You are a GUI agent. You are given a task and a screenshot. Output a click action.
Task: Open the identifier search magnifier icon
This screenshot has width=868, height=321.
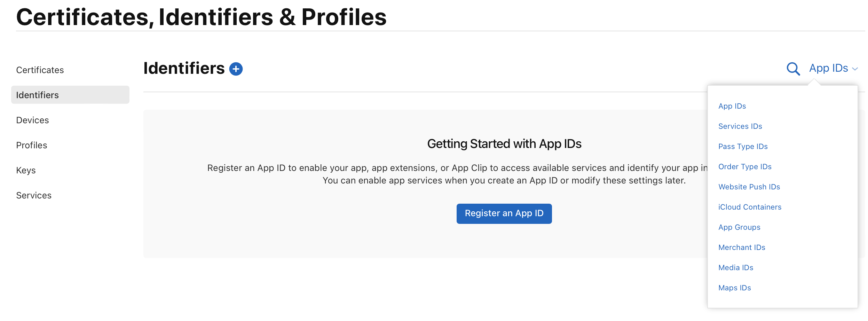click(793, 69)
